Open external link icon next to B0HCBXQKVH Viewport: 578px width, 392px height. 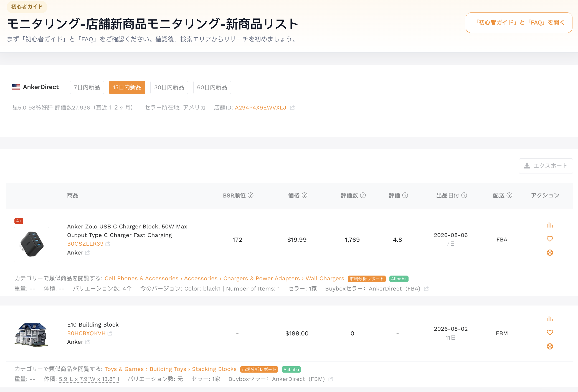(110, 333)
